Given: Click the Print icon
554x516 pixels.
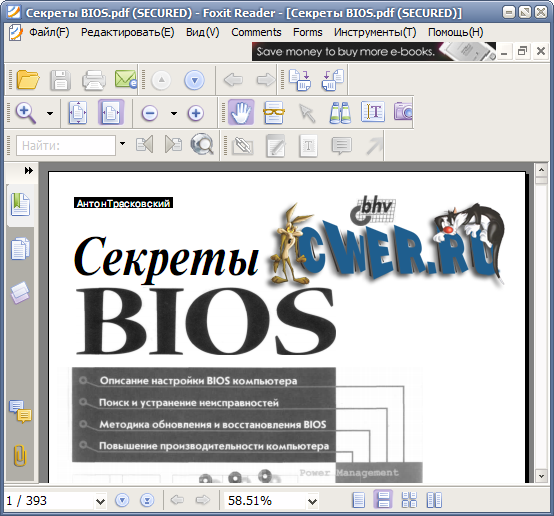Looking at the screenshot, I should click(94, 80).
